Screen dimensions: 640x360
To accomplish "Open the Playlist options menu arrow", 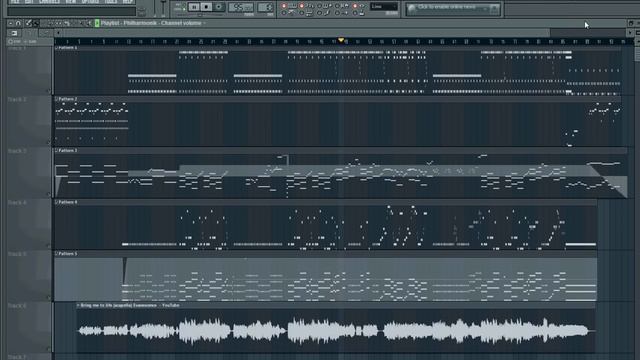I will pos(11,23).
